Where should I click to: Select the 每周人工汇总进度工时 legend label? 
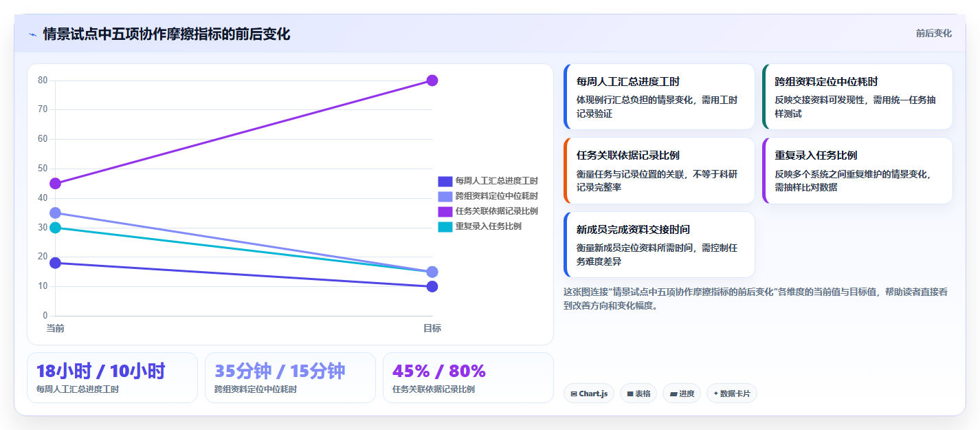[x=496, y=181]
